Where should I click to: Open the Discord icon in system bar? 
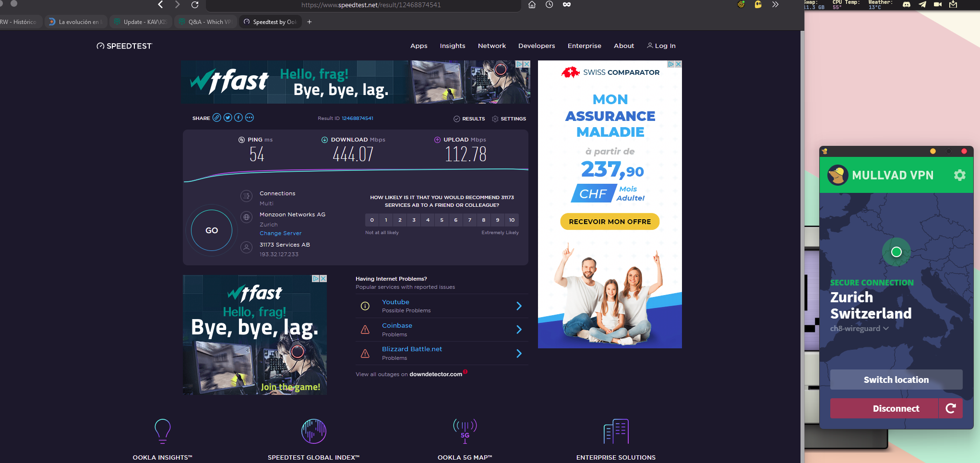907,4
